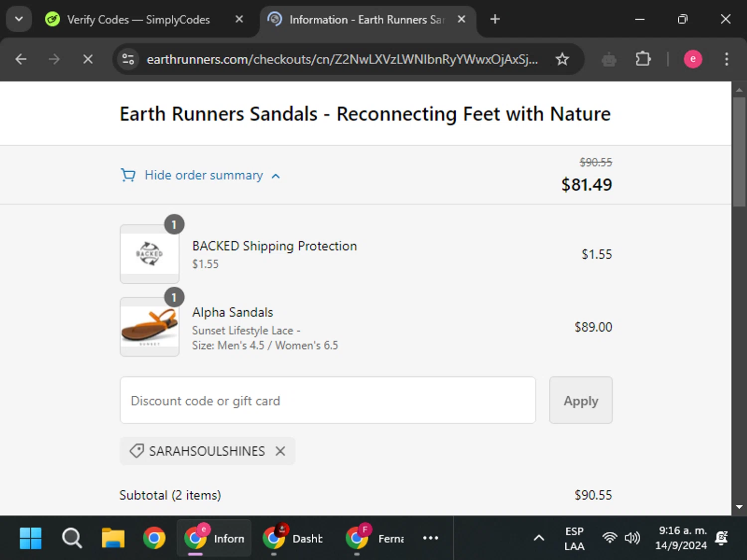Click Hide order summary link

point(204,175)
